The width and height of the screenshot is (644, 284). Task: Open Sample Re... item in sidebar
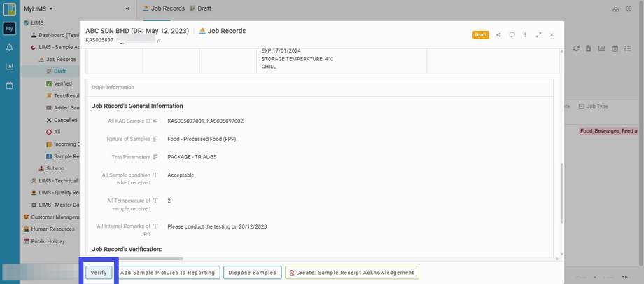pyautogui.click(x=63, y=156)
